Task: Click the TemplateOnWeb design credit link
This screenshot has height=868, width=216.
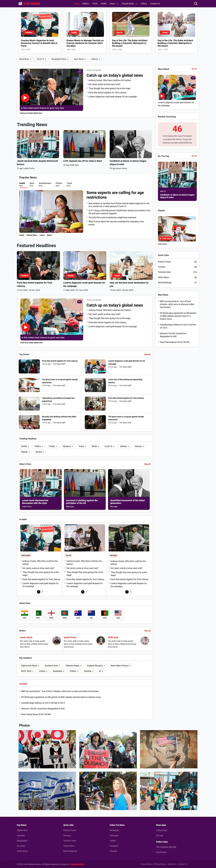Action: click(77, 864)
